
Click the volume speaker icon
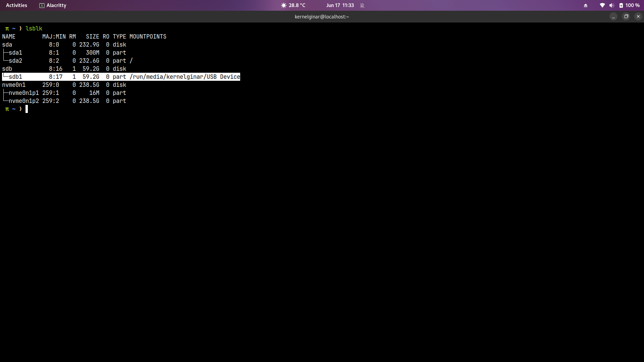pyautogui.click(x=611, y=5)
